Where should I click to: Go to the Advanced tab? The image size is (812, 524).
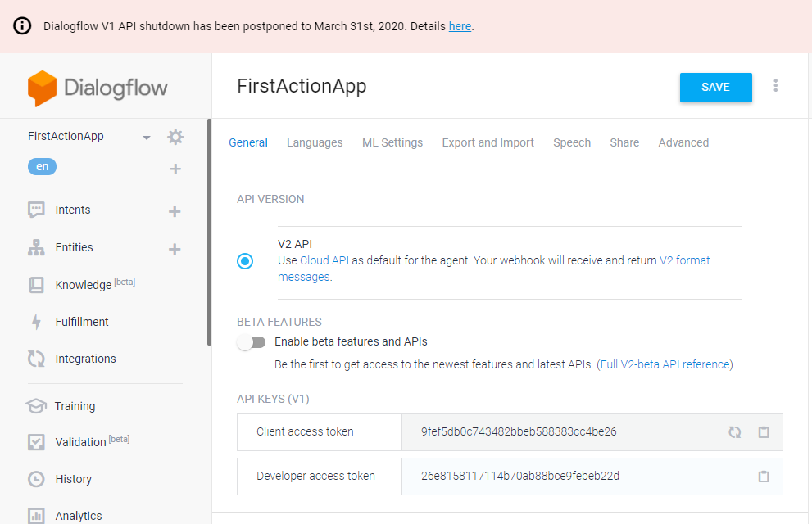(683, 142)
